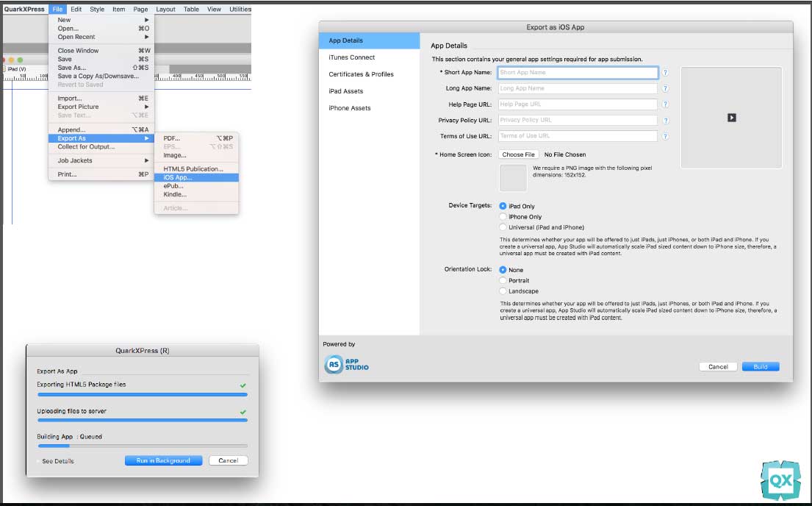The width and height of the screenshot is (812, 506).
Task: Open the Page menu
Action: coord(140,9)
